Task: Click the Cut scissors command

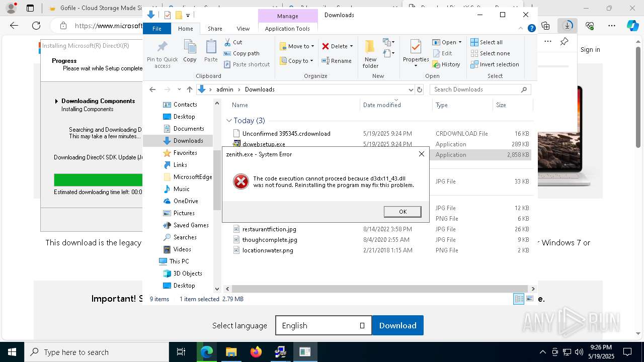Action: coord(233,42)
